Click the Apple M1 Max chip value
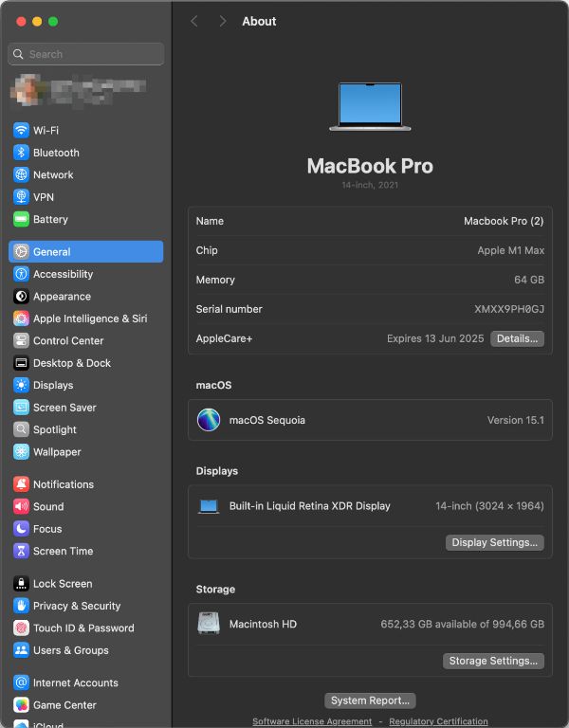The width and height of the screenshot is (569, 728). click(x=511, y=250)
